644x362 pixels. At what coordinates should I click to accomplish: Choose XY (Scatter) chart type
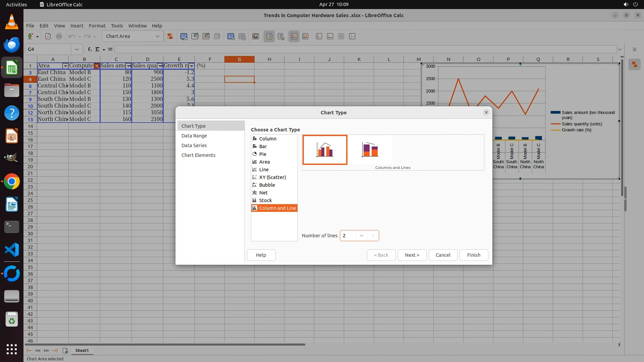[272, 177]
